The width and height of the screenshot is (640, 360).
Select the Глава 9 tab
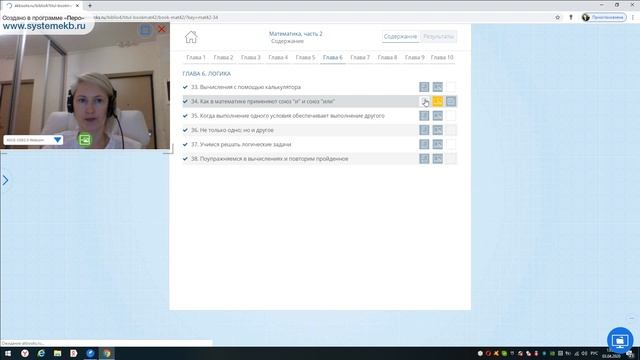[415, 58]
